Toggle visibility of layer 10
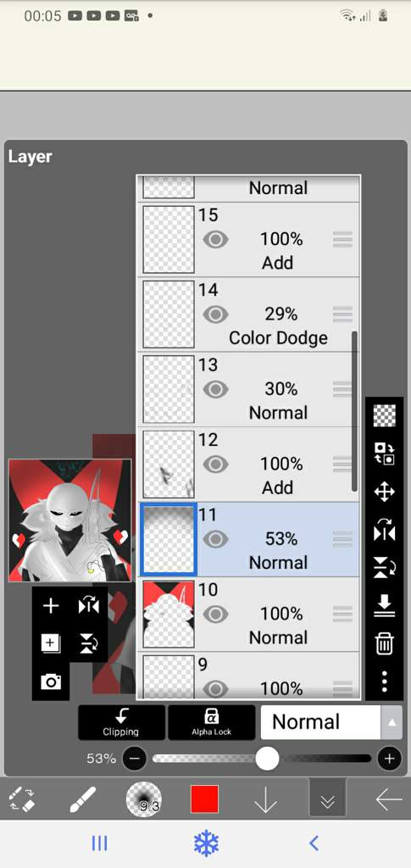Screen dimensions: 411x868 tap(216, 614)
